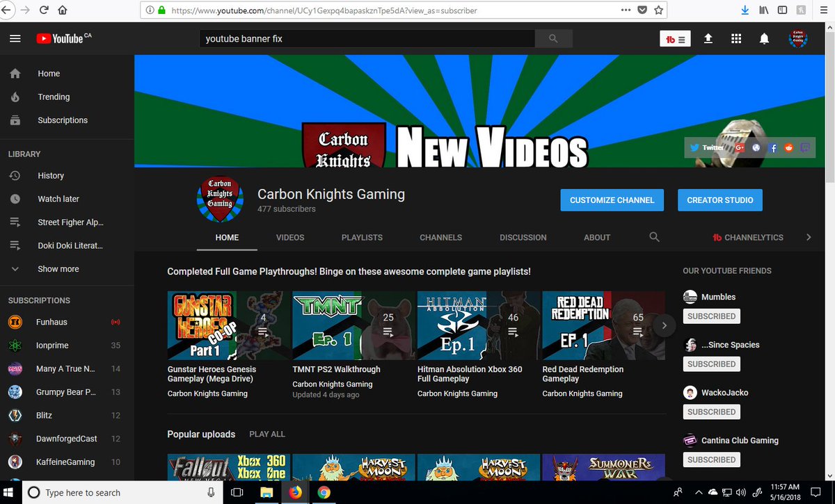
Task: Switch to the Playlists tab
Action: pyautogui.click(x=362, y=237)
